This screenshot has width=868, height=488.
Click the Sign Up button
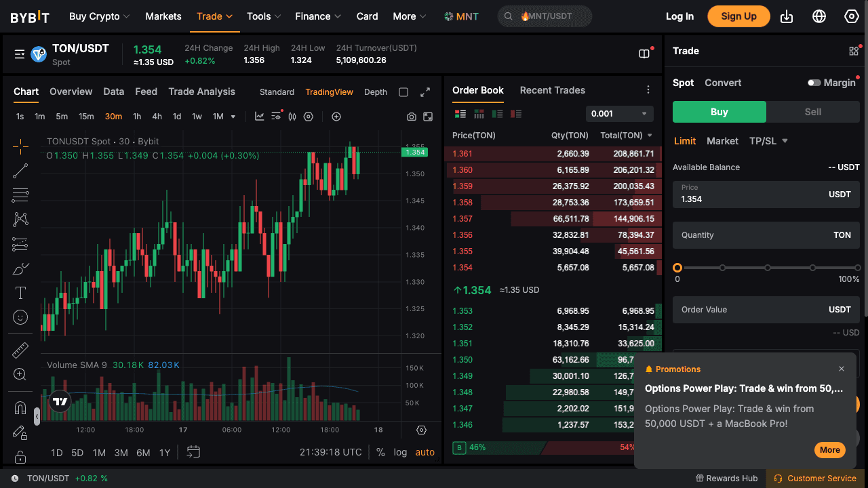(x=738, y=16)
